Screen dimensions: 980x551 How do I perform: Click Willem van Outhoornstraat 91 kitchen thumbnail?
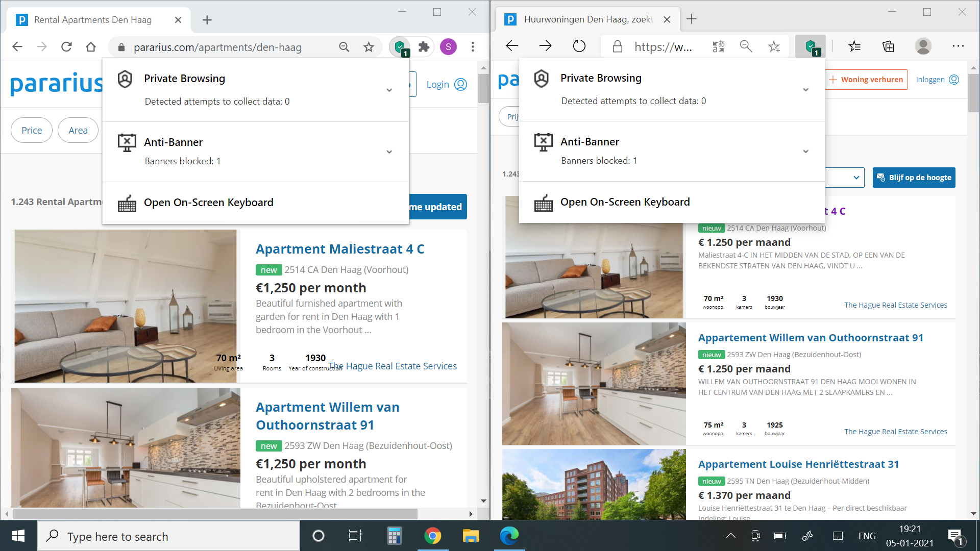tap(594, 384)
